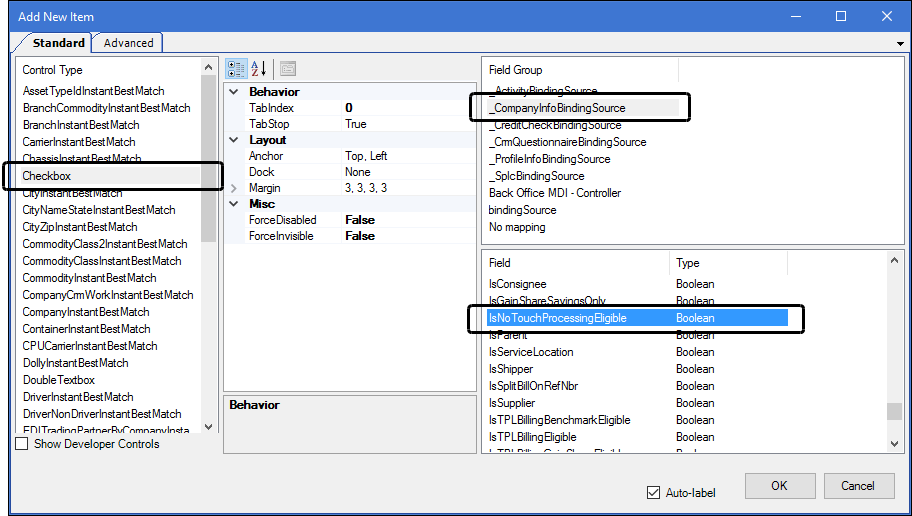Select IsServiceLocation field row
The image size is (912, 516).
(637, 352)
